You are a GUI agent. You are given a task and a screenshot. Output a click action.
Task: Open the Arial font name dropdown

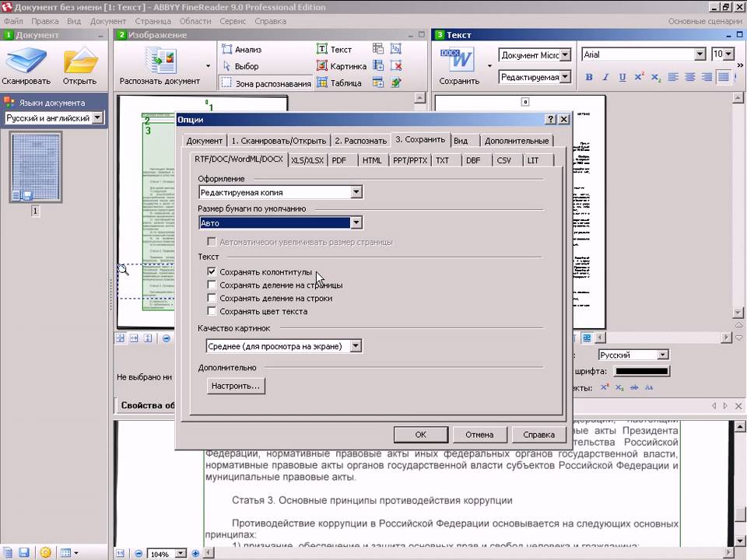point(699,54)
